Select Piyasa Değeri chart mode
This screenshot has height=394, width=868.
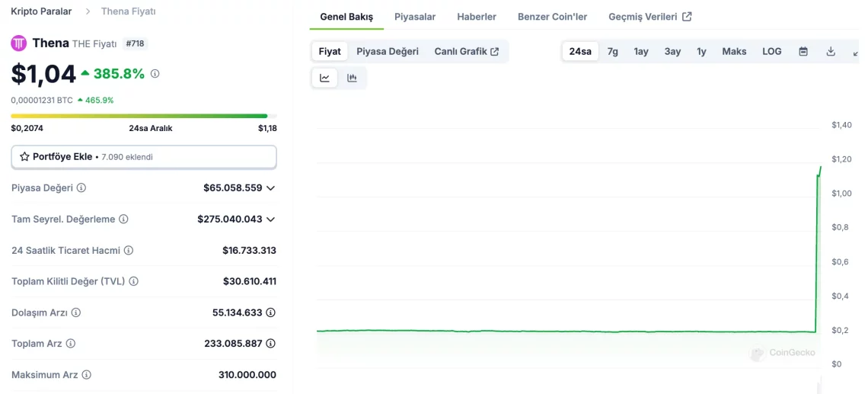[x=388, y=52]
